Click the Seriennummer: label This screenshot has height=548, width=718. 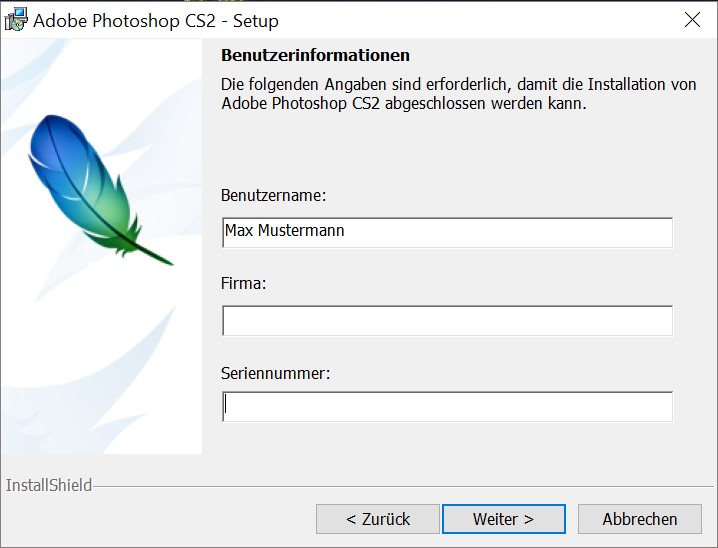[x=275, y=374]
